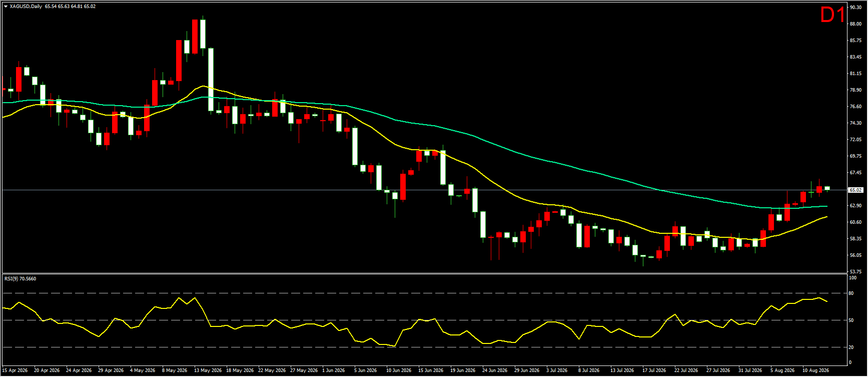Select the 20 Apr 2026 date label
The height and width of the screenshot is (377, 868).
point(47,371)
